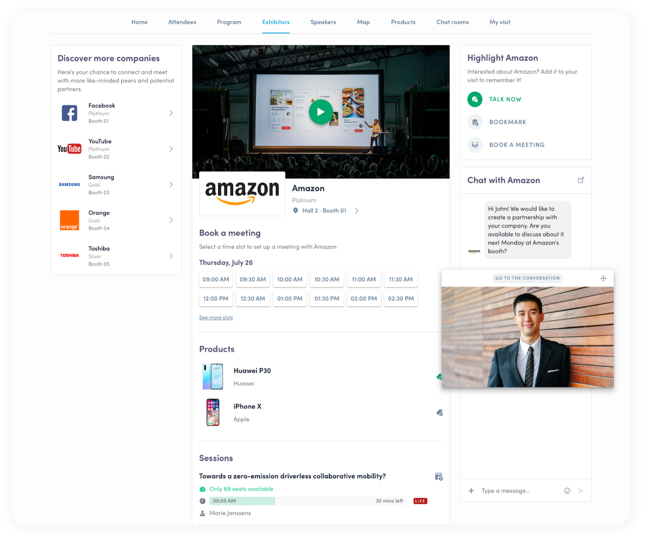Screen dimensions: 645x539
Task: Open the Attendees tab
Action: (182, 22)
